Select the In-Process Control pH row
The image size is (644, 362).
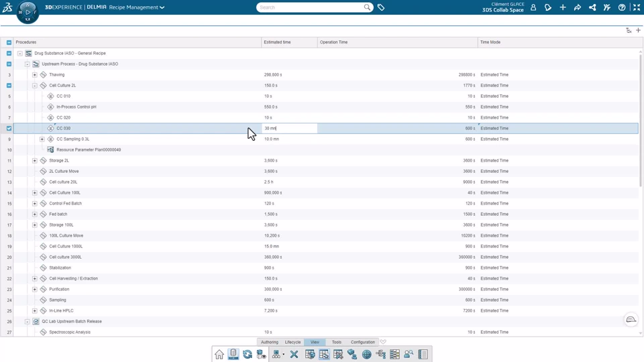[326, 107]
